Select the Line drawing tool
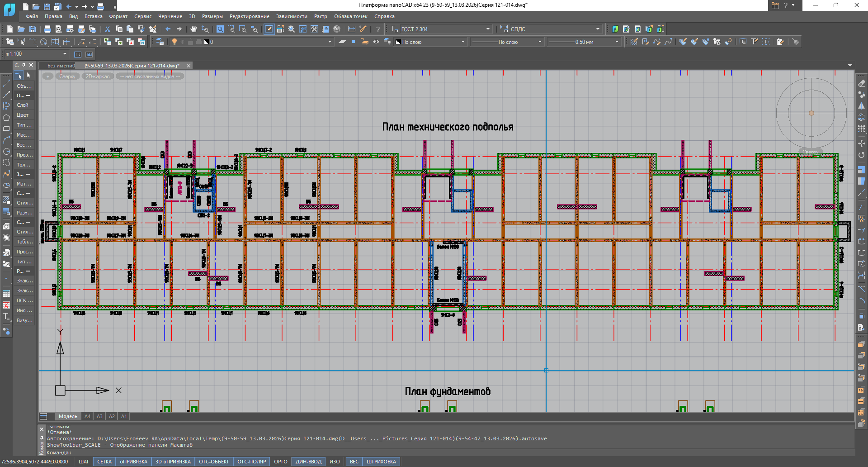The width and height of the screenshot is (868, 467). [x=6, y=84]
